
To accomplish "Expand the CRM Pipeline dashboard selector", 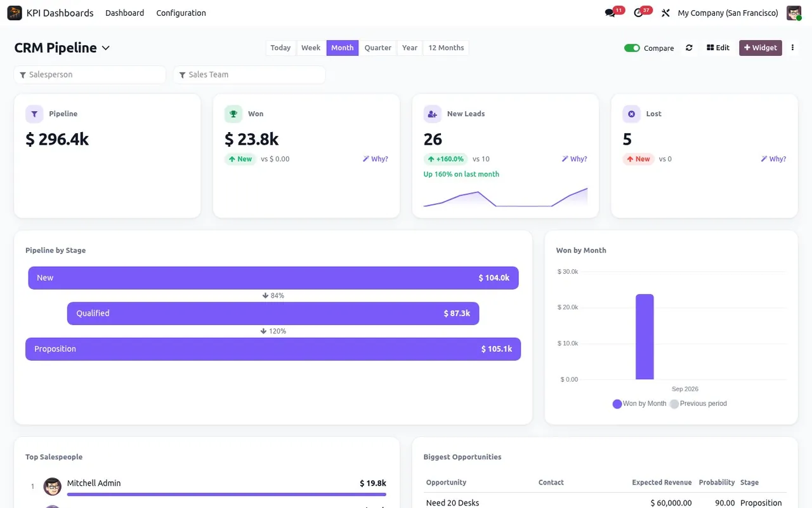I will (x=62, y=48).
